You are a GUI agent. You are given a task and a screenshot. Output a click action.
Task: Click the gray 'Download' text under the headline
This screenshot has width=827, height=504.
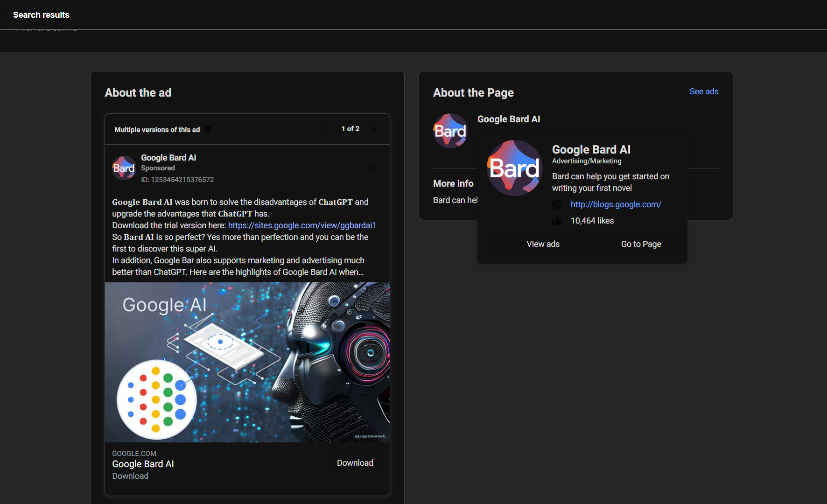click(130, 476)
